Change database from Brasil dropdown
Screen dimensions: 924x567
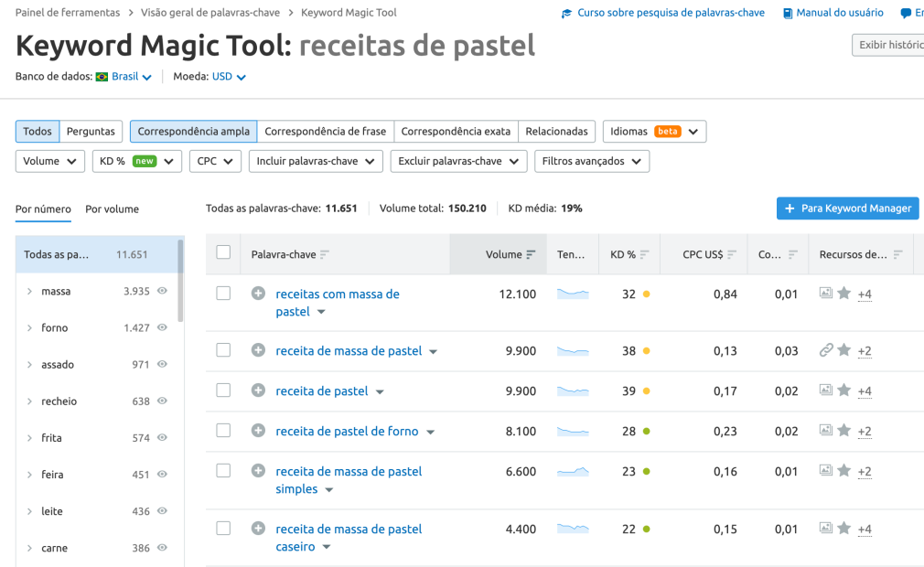pyautogui.click(x=132, y=77)
